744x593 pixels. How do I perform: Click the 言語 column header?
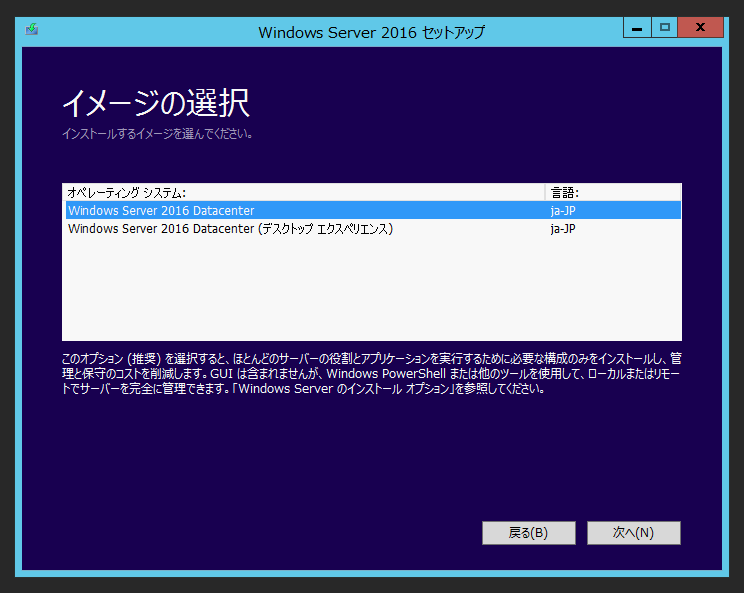613,193
